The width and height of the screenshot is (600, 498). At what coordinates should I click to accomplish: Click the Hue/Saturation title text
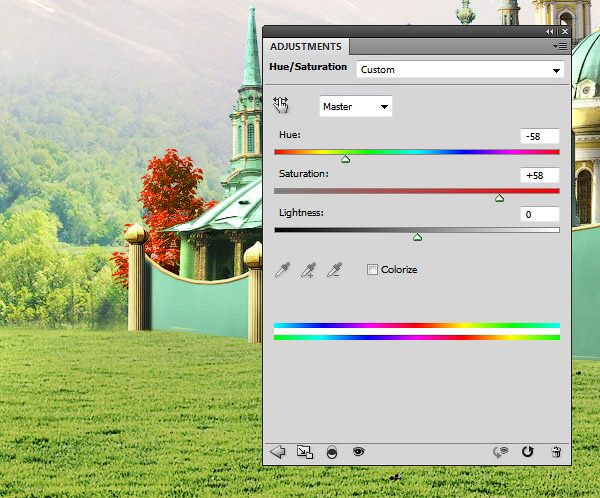click(x=308, y=67)
